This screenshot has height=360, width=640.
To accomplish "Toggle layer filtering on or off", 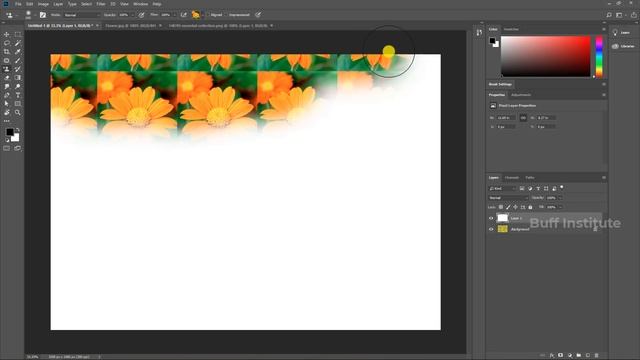I will (562, 187).
